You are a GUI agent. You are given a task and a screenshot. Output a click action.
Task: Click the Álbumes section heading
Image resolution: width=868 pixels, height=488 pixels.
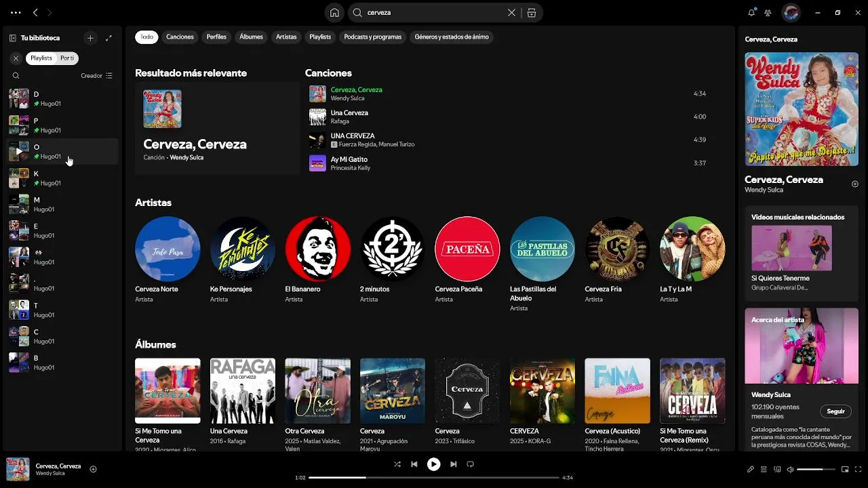(x=155, y=344)
